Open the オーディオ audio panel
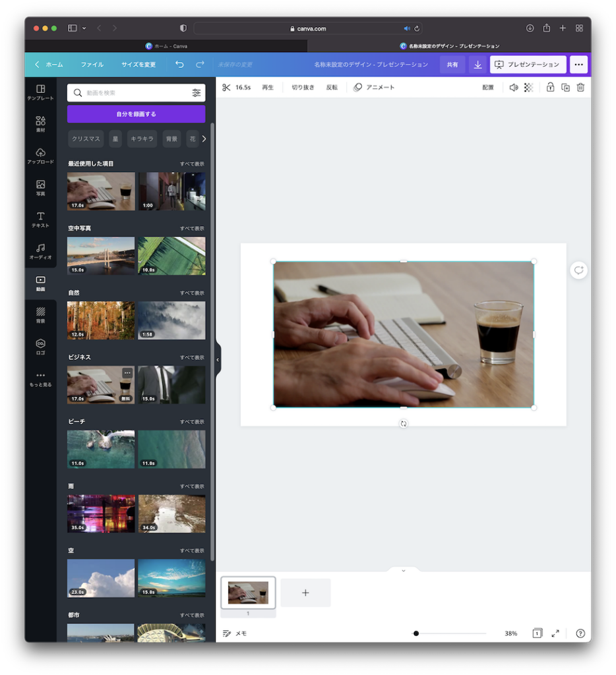The width and height of the screenshot is (616, 675). pyautogui.click(x=41, y=251)
